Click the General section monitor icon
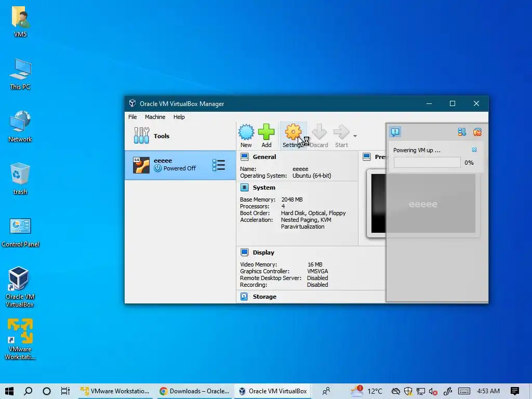The height and width of the screenshot is (399, 532). 244,157
